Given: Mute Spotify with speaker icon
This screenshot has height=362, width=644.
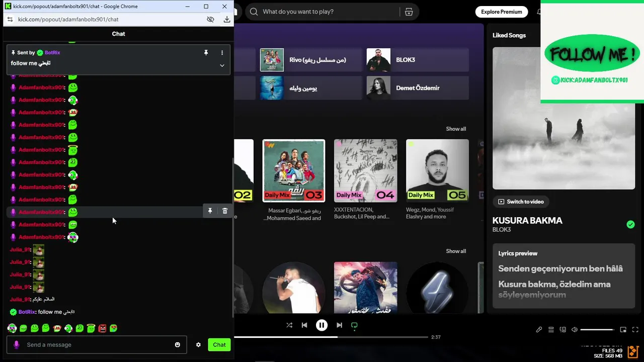Looking at the screenshot, I should pos(575,330).
